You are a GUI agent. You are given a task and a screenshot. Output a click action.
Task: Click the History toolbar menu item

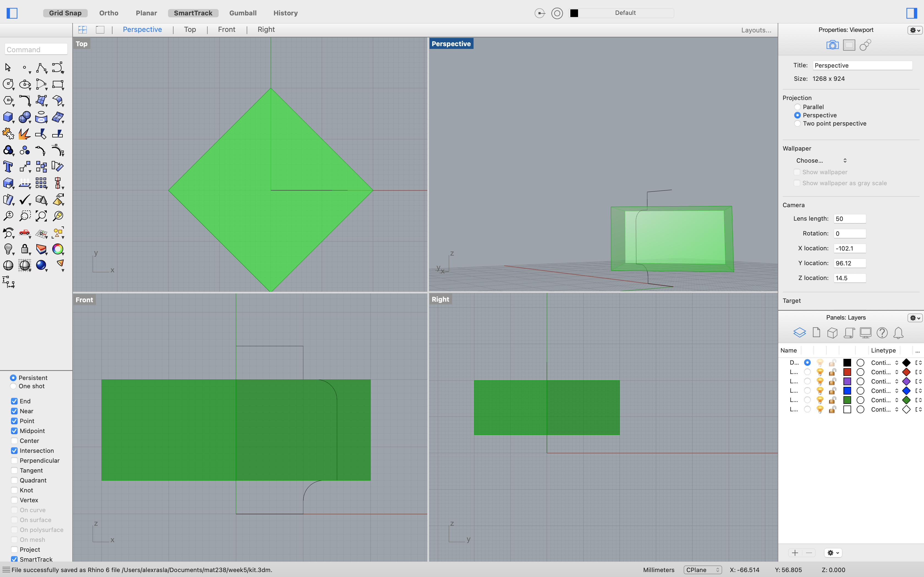click(285, 13)
